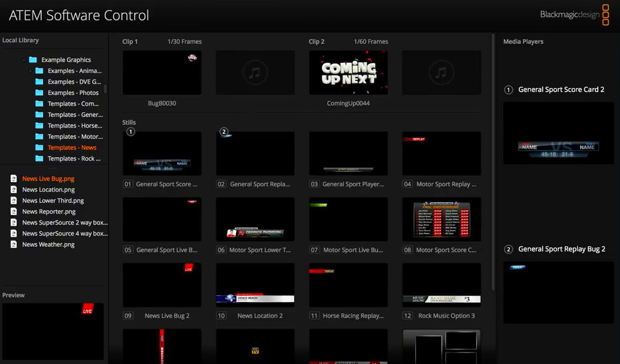The height and width of the screenshot is (364, 620).
Task: Click media player 1 badge on still 01
Action: coord(131,132)
